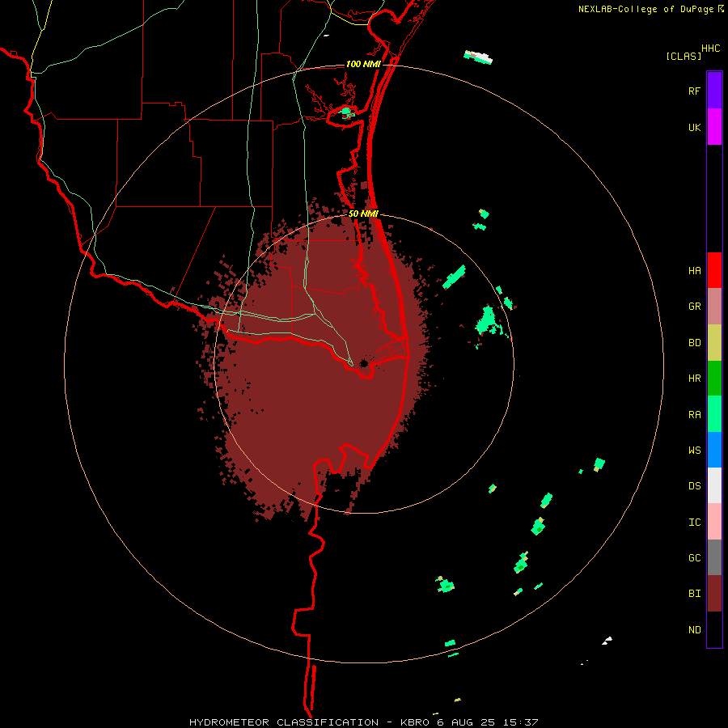This screenshot has height=728, width=728.
Task: Click the 'NEXLAB-College of DuPage' credit text
Action: [645, 9]
